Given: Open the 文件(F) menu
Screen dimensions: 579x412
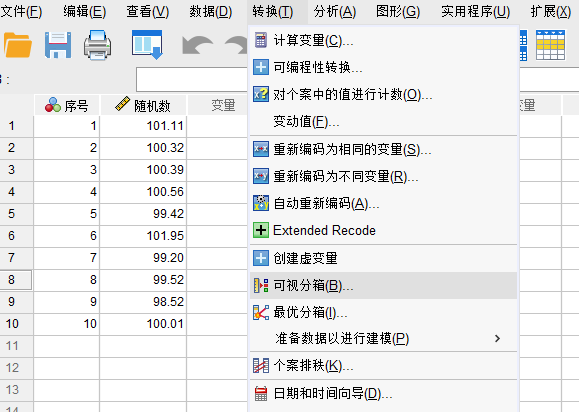Looking at the screenshot, I should click(21, 12).
